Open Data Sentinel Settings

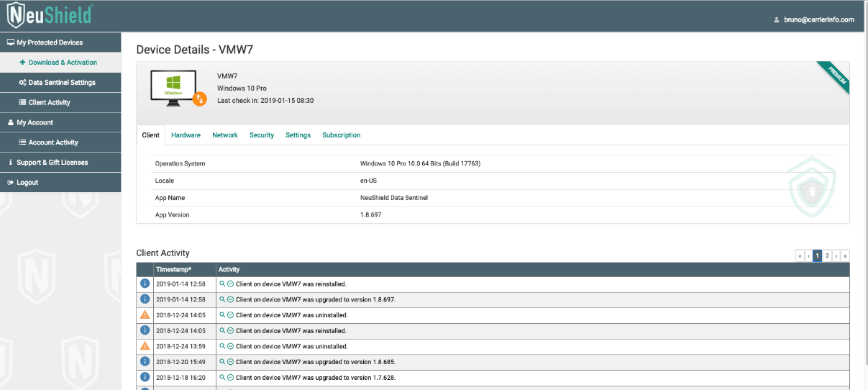(60, 83)
